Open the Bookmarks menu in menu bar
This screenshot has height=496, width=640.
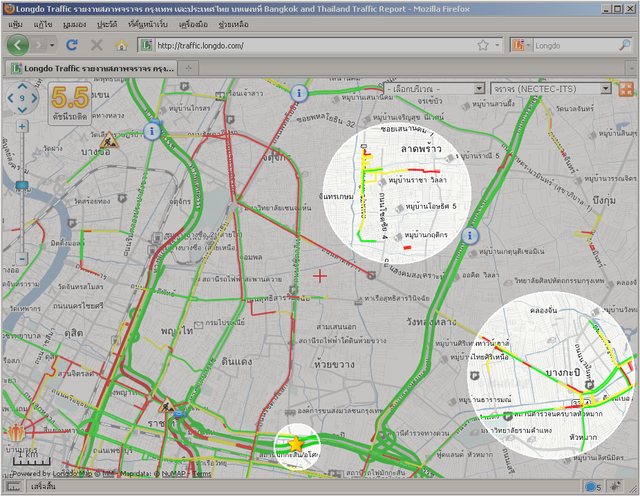point(148,24)
